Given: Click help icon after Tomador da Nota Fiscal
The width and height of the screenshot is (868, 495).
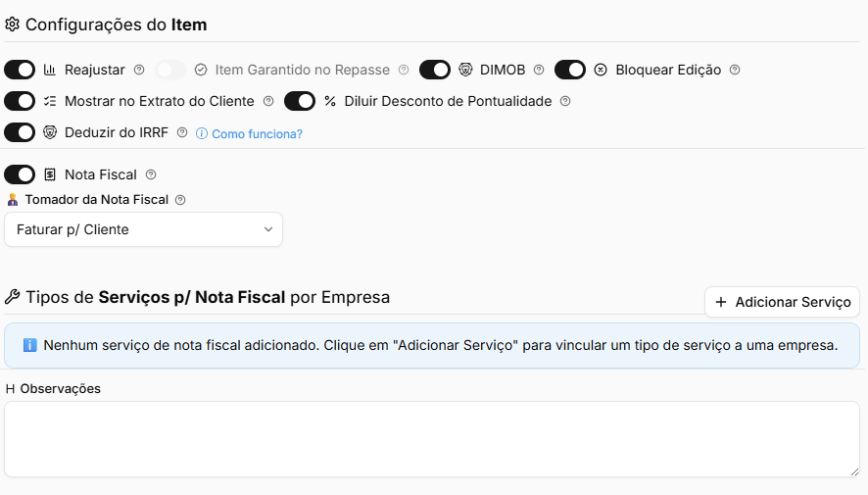Looking at the screenshot, I should (180, 200).
